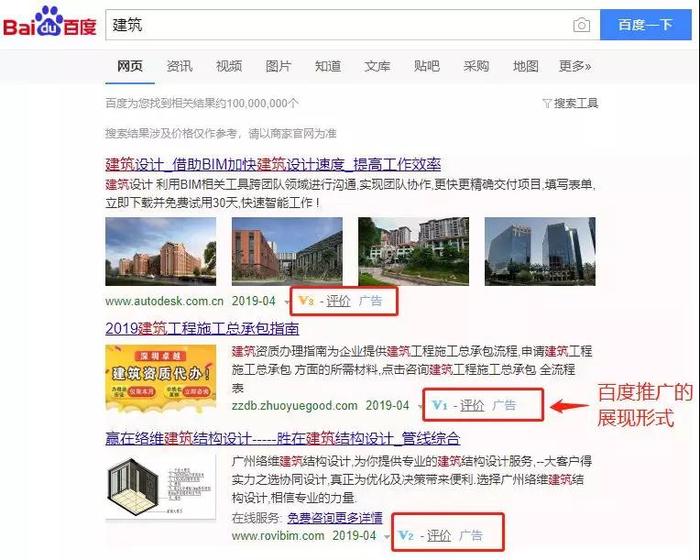Click 评价 link in zhuoyuegood result
700x560 pixels.
pyautogui.click(x=472, y=405)
